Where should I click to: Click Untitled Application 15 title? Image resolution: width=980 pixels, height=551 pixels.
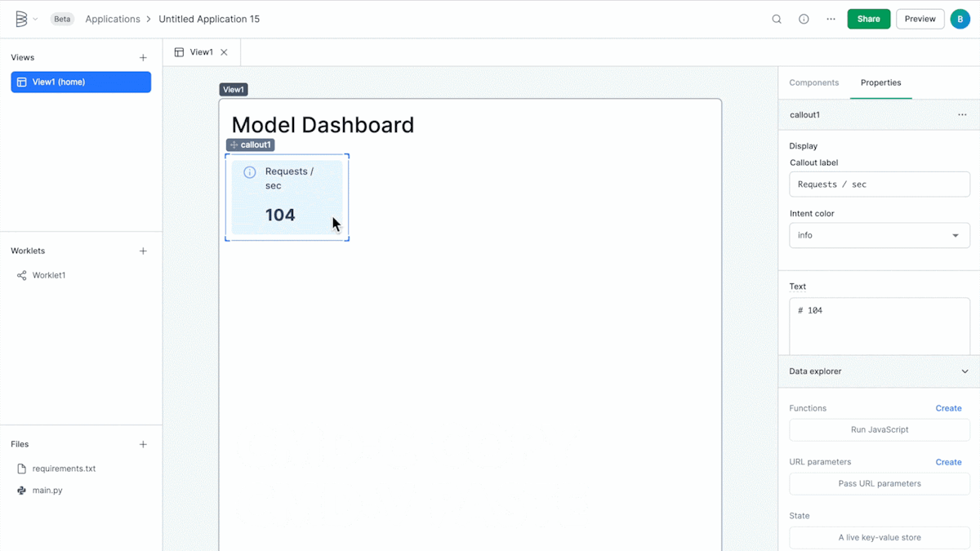[209, 19]
